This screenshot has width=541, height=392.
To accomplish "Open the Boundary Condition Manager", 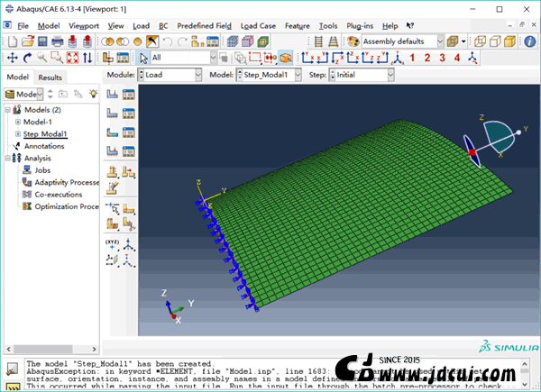I will 128,113.
